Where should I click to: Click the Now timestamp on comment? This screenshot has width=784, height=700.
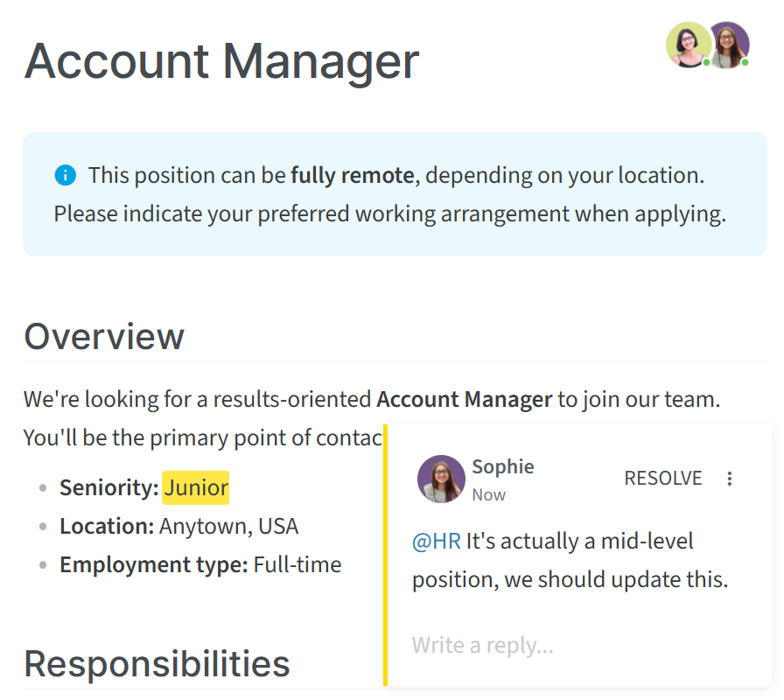489,495
